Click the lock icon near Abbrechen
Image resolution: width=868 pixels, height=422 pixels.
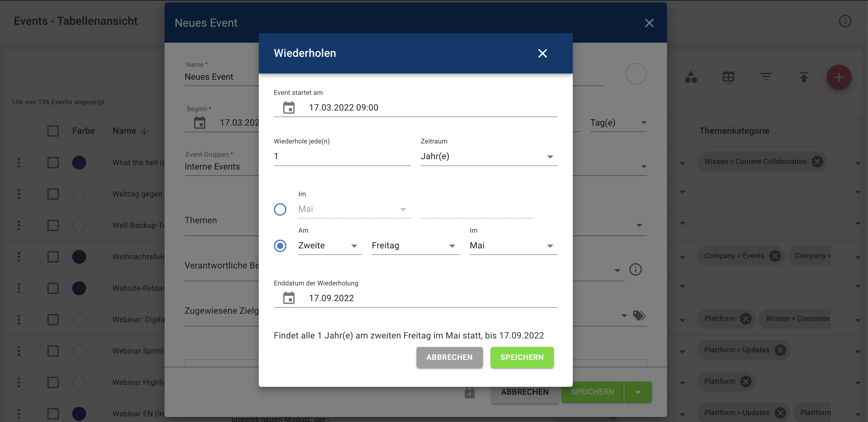(x=469, y=392)
